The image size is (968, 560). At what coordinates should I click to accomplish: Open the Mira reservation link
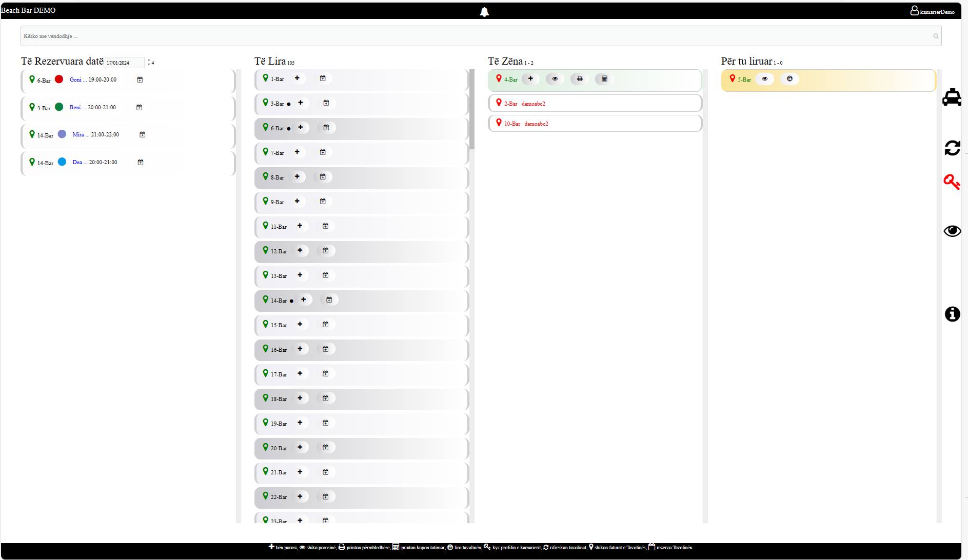(x=81, y=135)
